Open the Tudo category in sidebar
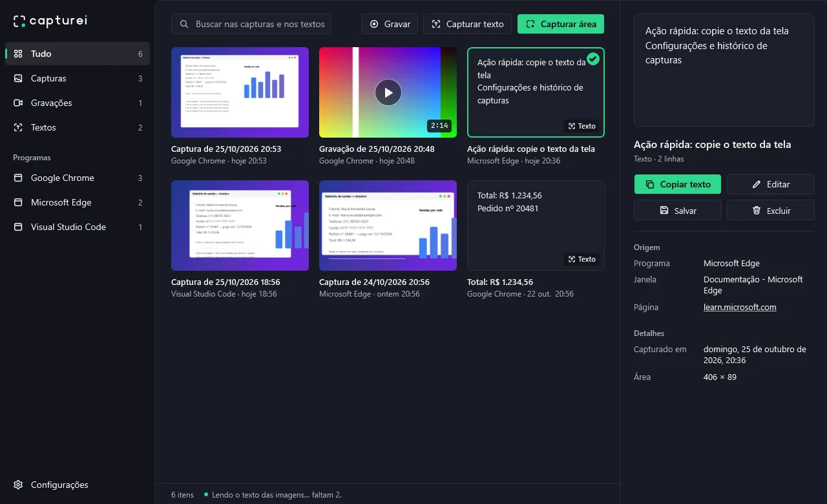The height and width of the screenshot is (504, 827). (x=78, y=54)
